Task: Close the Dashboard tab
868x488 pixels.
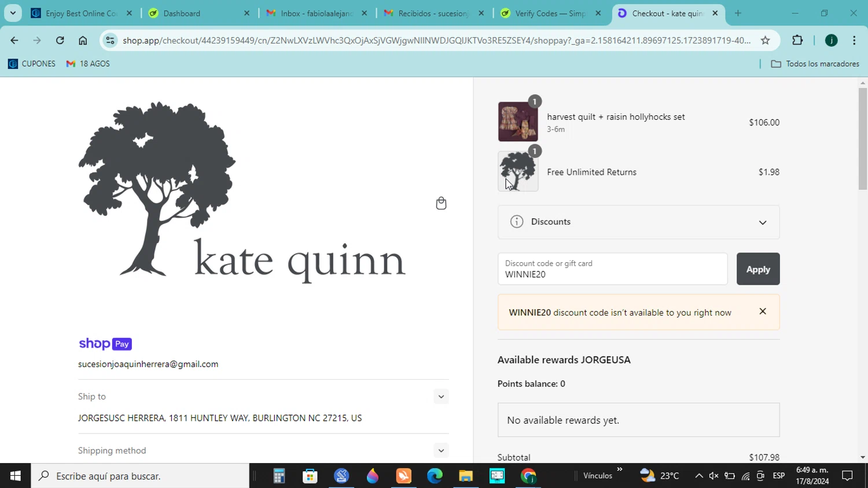Action: tap(247, 13)
